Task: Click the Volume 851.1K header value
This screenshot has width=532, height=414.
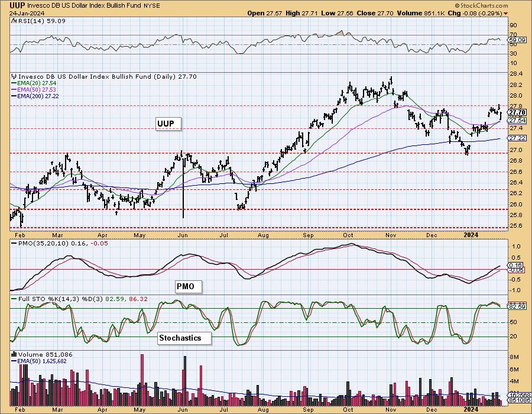Action: tap(421, 13)
